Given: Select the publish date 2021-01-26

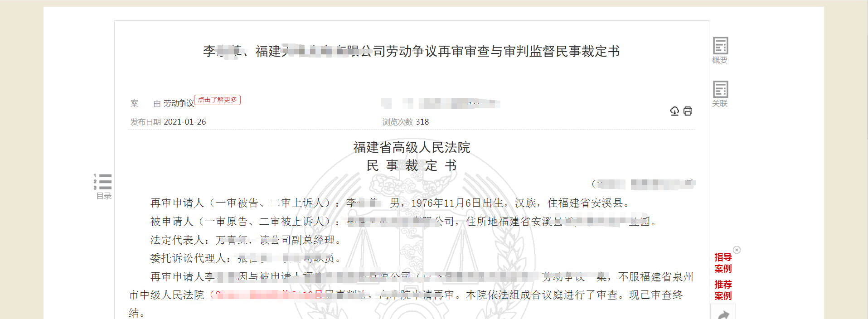Looking at the screenshot, I should click(184, 122).
